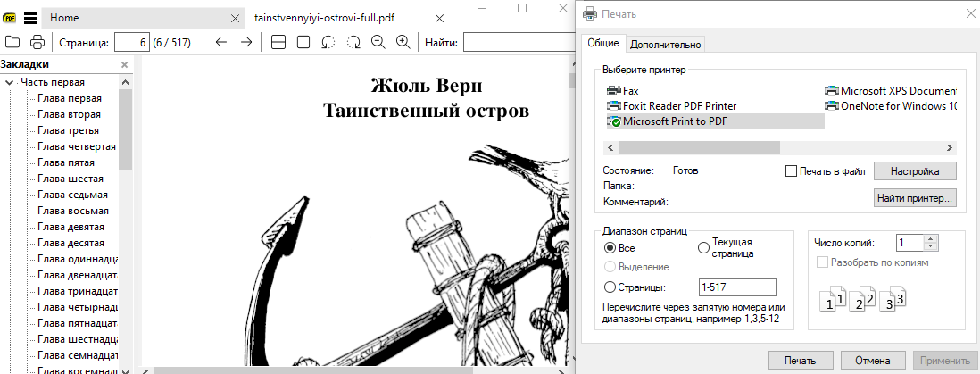Viewport: 980px width, 374px height.
Task: Activate the tainstvennyiyi-ostrovi-full.pdf tab
Action: [324, 18]
